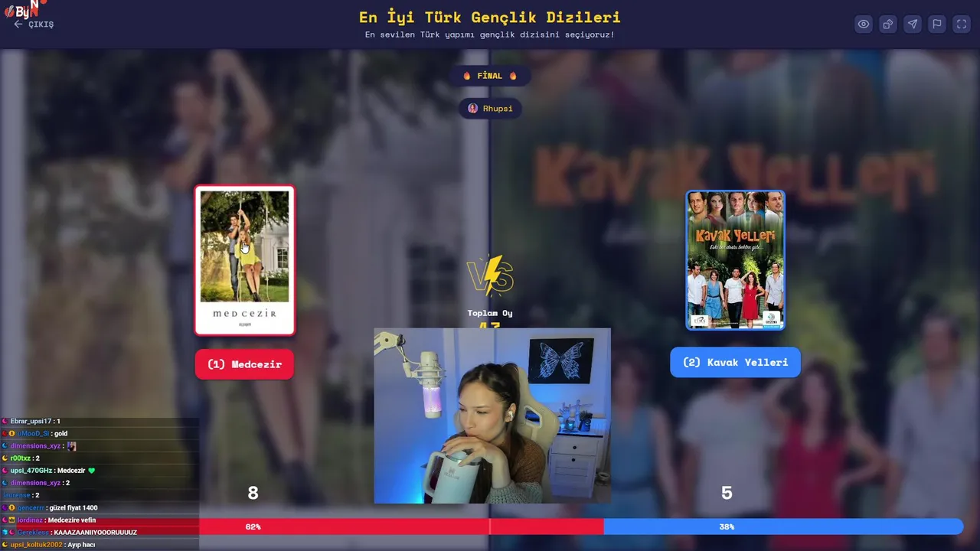Click the ÇIKIŞ back arrow exit button

(34, 24)
